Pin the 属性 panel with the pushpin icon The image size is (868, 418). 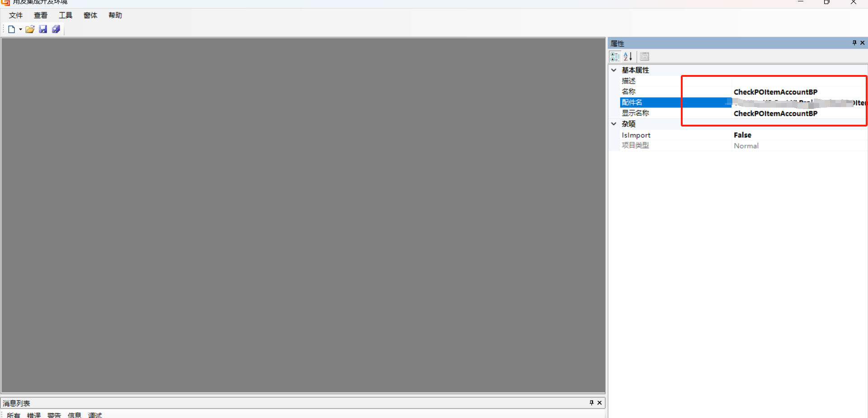[854, 43]
